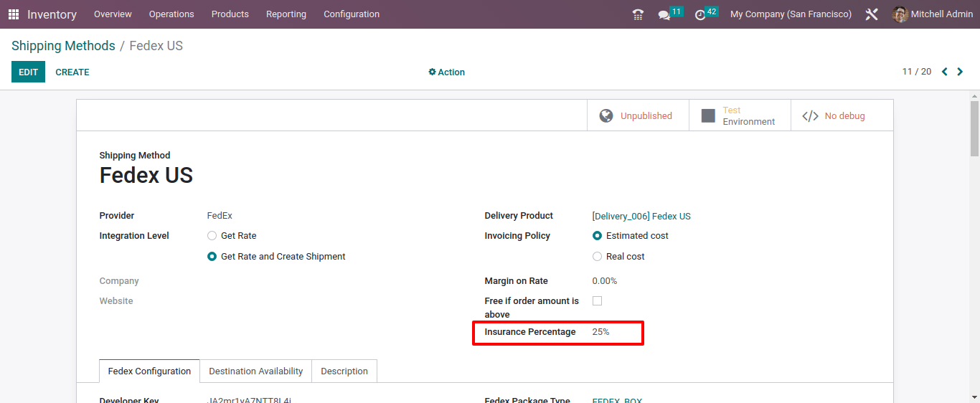
Task: Switch to Destination Availability tab
Action: coord(256,371)
